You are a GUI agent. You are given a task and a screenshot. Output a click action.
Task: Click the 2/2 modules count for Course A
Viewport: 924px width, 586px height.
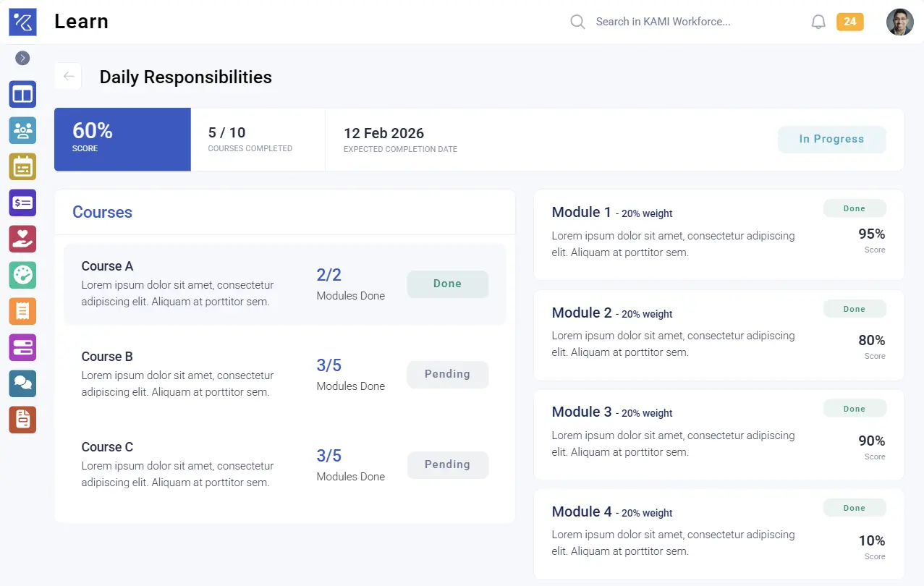point(329,275)
